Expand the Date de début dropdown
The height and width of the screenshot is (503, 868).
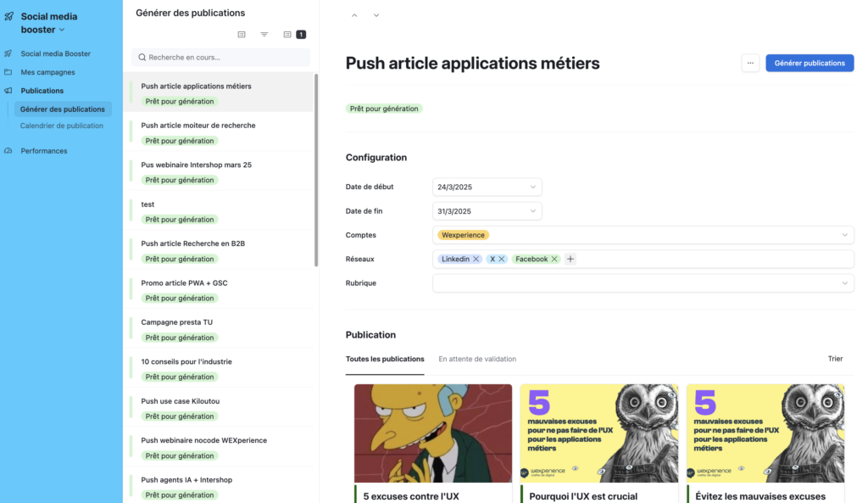click(532, 187)
